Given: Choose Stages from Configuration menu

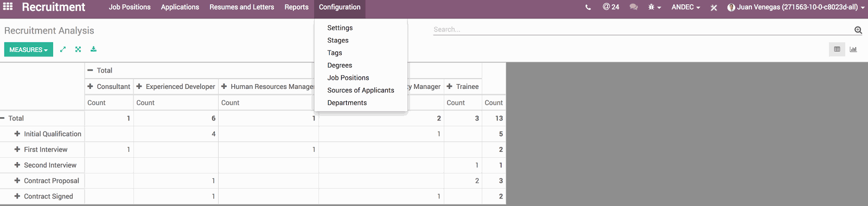Looking at the screenshot, I should tap(338, 40).
